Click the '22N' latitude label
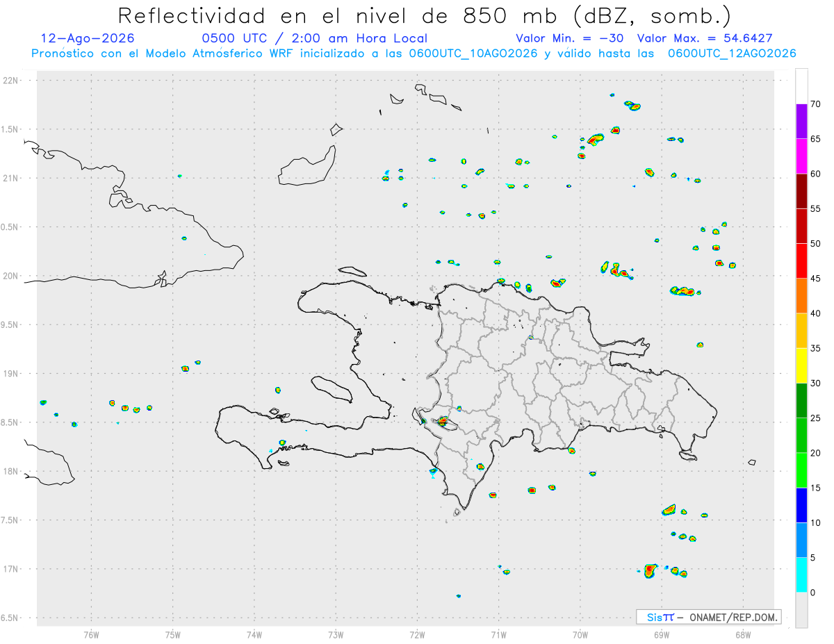This screenshot has width=834, height=644. pyautogui.click(x=10, y=81)
